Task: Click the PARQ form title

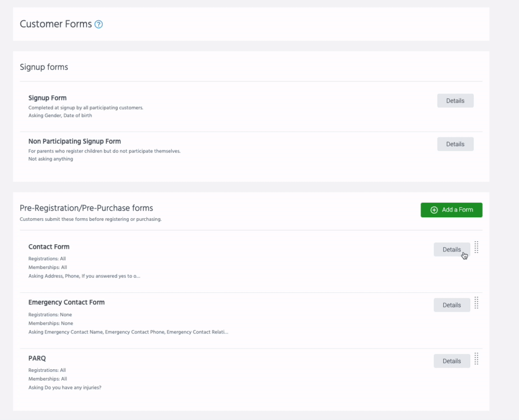Action: coord(37,358)
